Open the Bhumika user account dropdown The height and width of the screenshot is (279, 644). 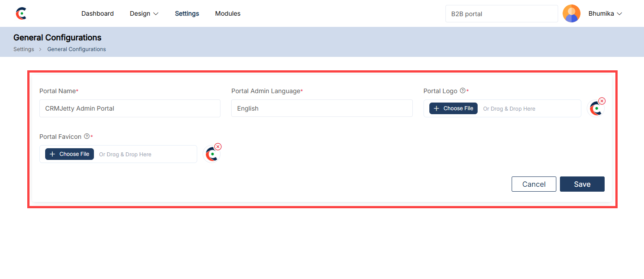(x=605, y=13)
